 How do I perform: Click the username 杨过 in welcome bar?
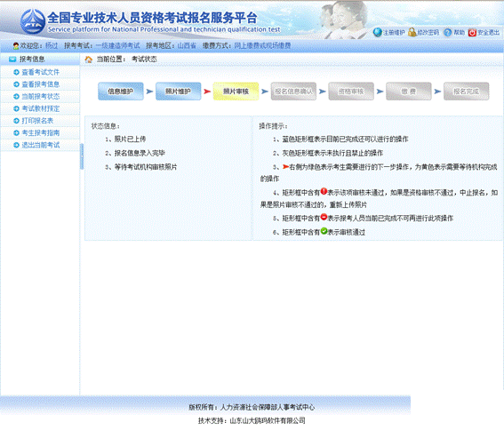click(x=52, y=46)
